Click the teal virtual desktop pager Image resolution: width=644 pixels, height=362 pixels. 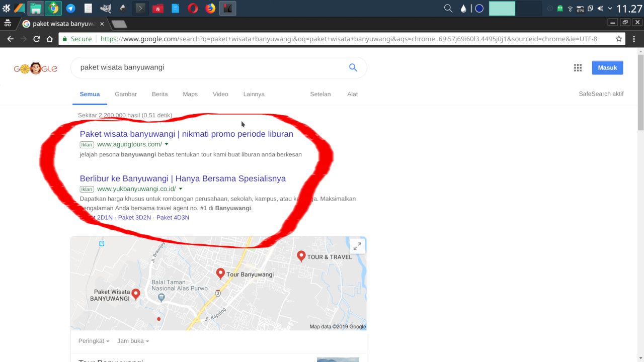[502, 9]
